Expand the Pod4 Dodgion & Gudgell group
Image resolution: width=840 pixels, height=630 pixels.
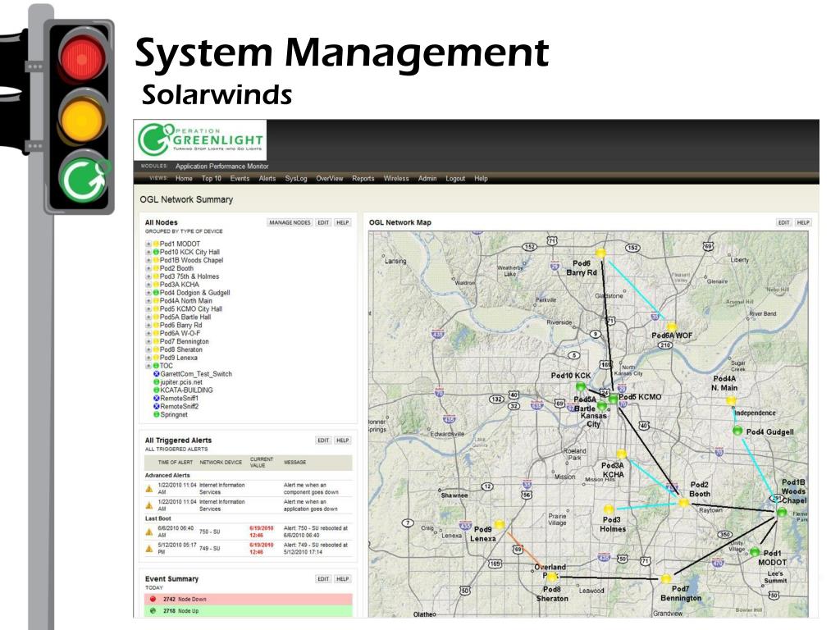[148, 293]
